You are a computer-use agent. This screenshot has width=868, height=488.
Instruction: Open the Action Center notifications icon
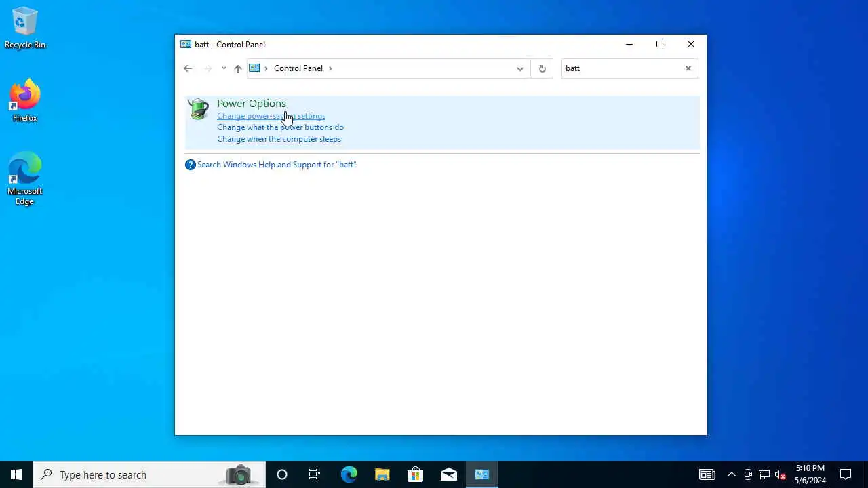coord(846,474)
